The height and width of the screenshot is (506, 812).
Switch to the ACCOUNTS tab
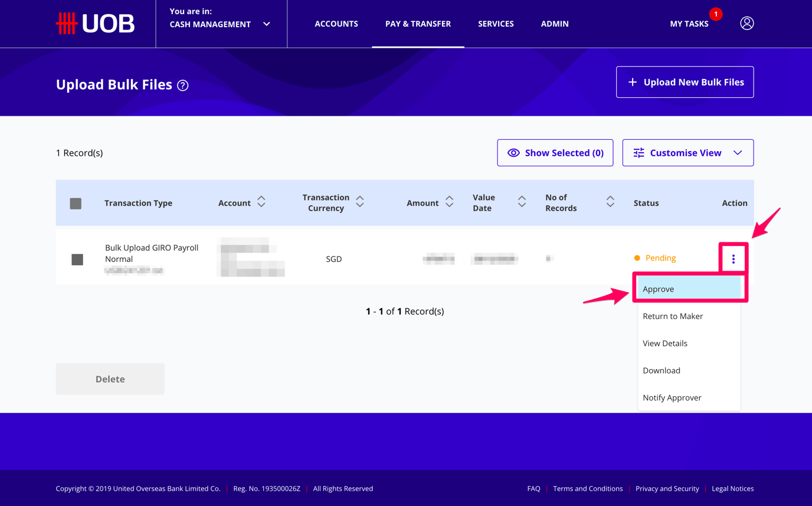[x=336, y=24]
